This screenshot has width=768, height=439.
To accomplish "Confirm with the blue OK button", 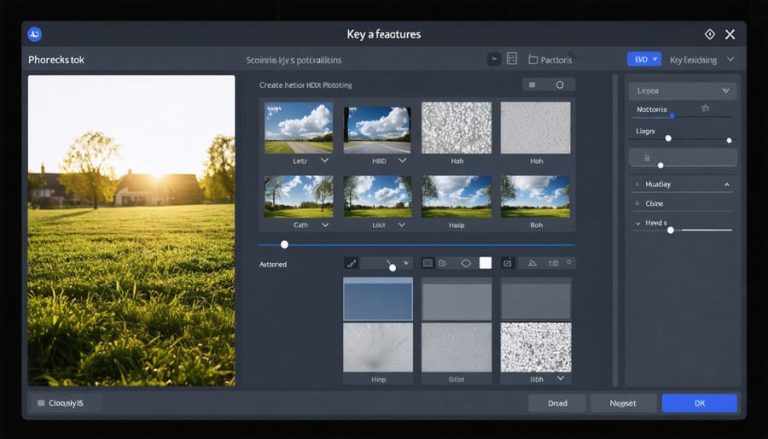I will (699, 403).
